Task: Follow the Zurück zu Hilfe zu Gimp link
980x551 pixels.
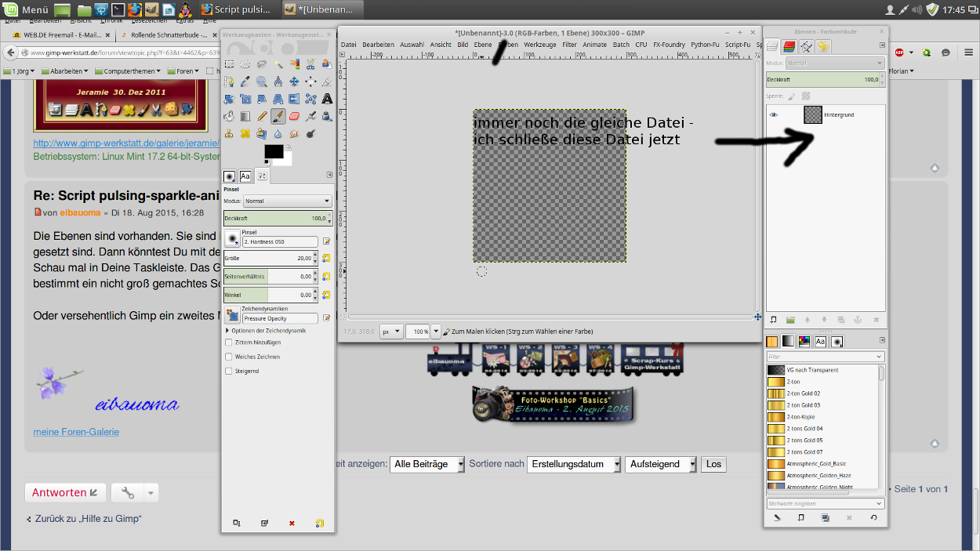Action: [x=88, y=519]
